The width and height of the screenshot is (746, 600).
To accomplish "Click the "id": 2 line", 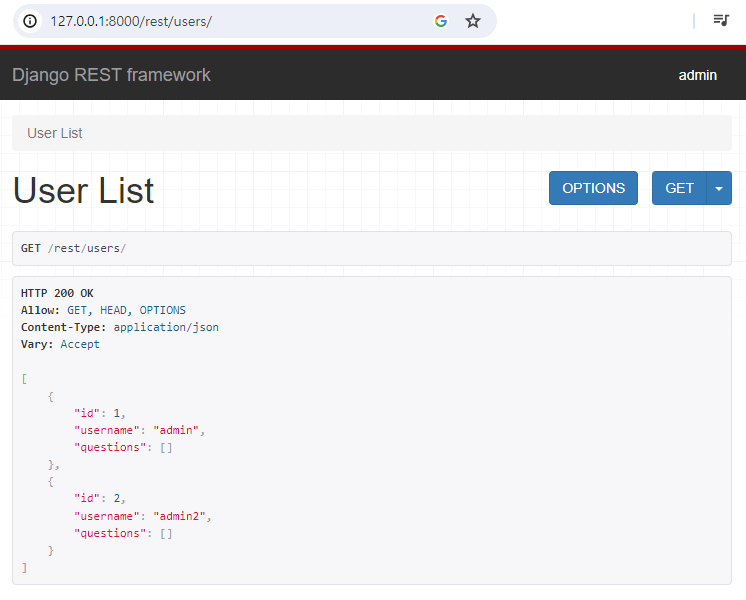I will 100,498.
